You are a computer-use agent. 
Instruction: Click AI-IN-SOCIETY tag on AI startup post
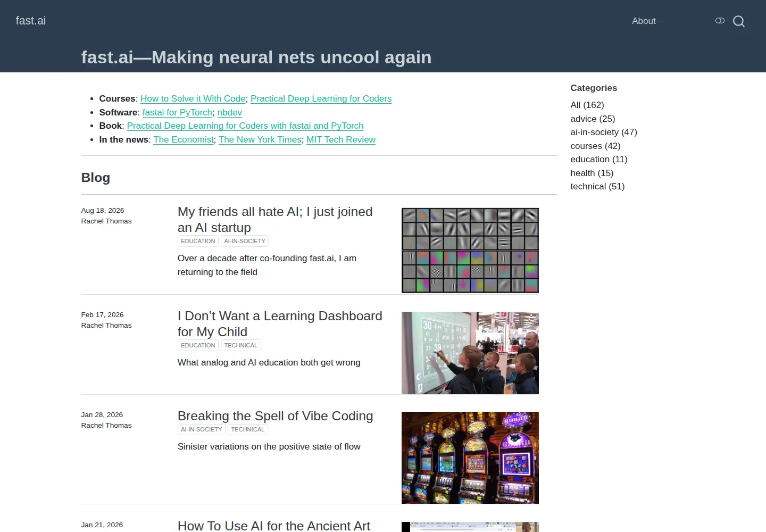[245, 241]
